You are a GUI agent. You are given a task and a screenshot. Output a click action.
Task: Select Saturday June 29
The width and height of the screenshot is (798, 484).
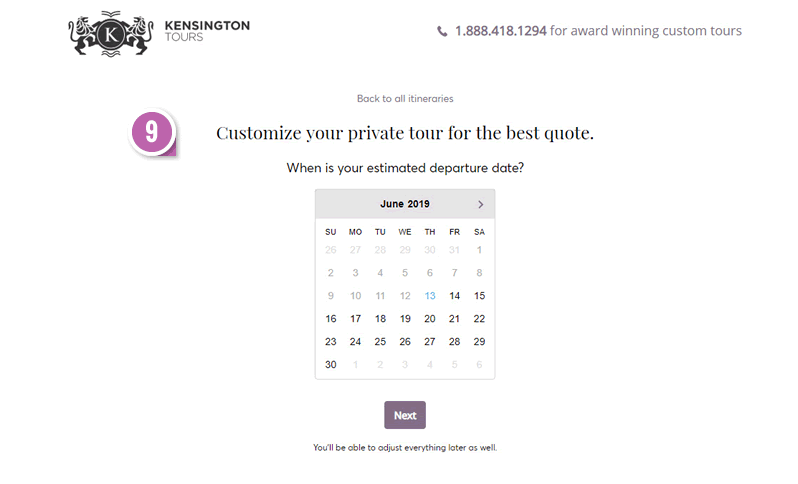point(479,341)
